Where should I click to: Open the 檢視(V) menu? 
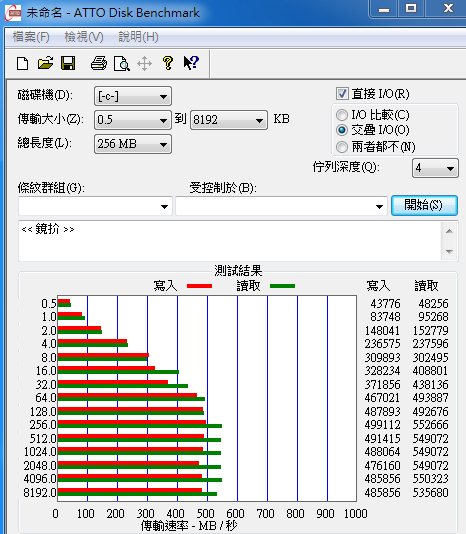(84, 37)
